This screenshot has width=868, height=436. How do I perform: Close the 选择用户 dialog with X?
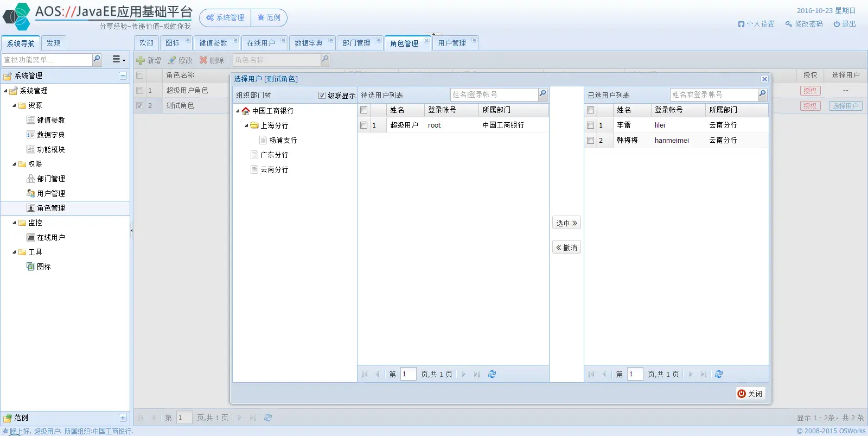pos(764,79)
